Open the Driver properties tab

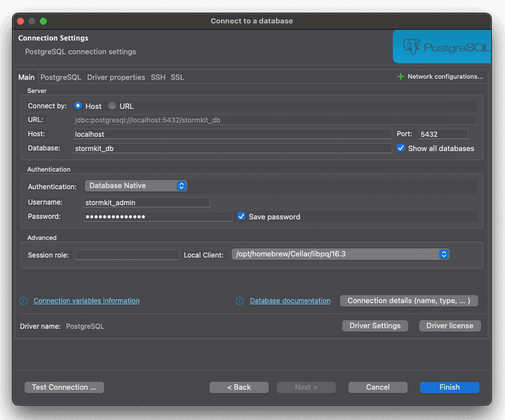[116, 77]
